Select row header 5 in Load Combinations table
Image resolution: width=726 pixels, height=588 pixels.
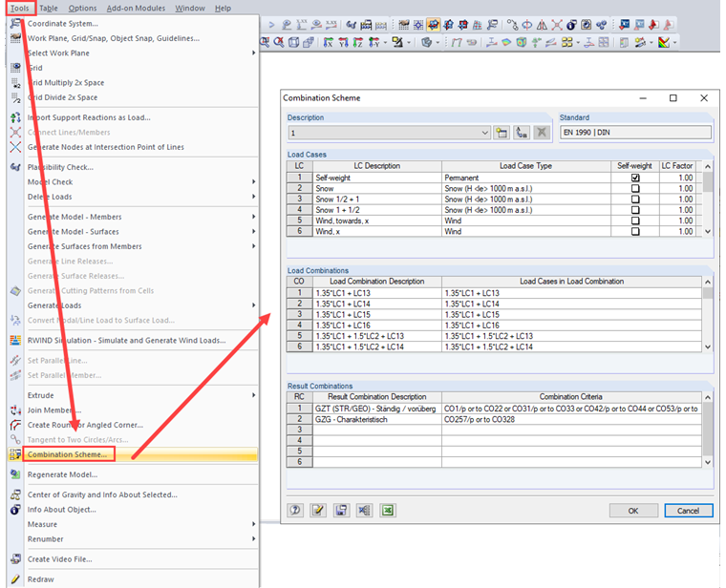(x=300, y=336)
